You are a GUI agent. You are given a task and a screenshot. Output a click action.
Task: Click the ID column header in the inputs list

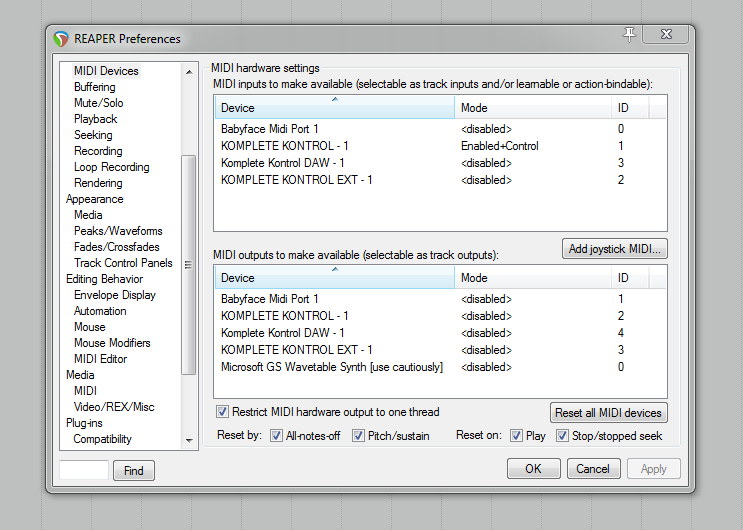click(630, 108)
